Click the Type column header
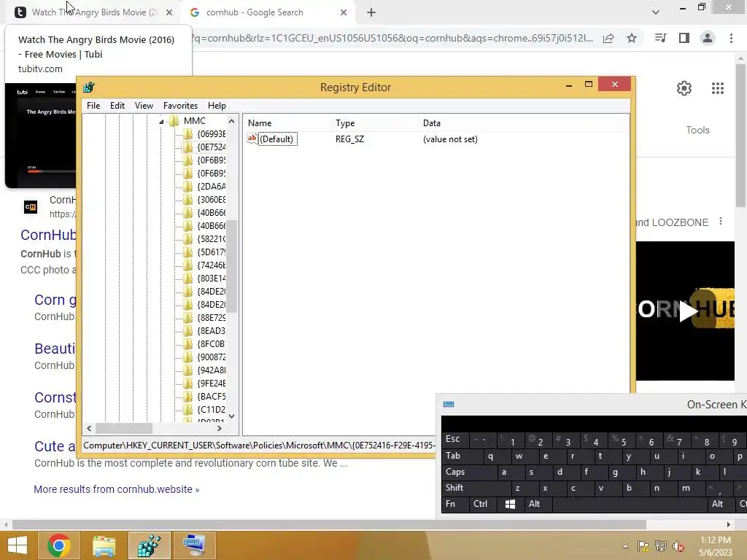 pos(374,122)
